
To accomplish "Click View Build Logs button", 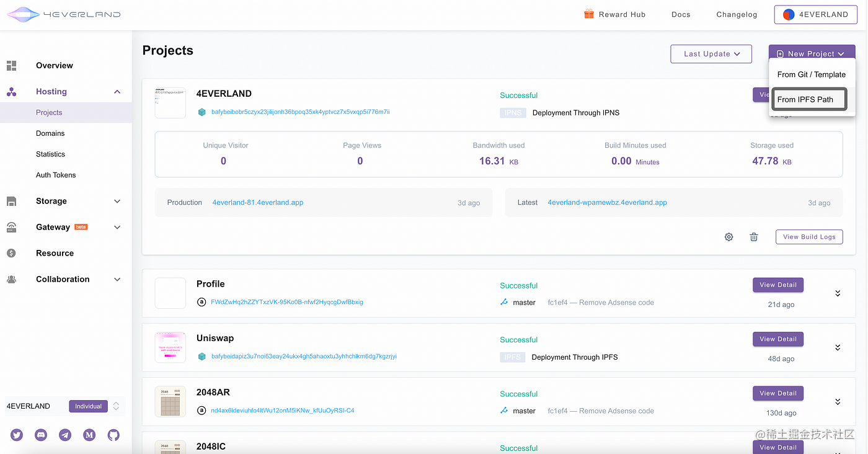I will tap(809, 237).
